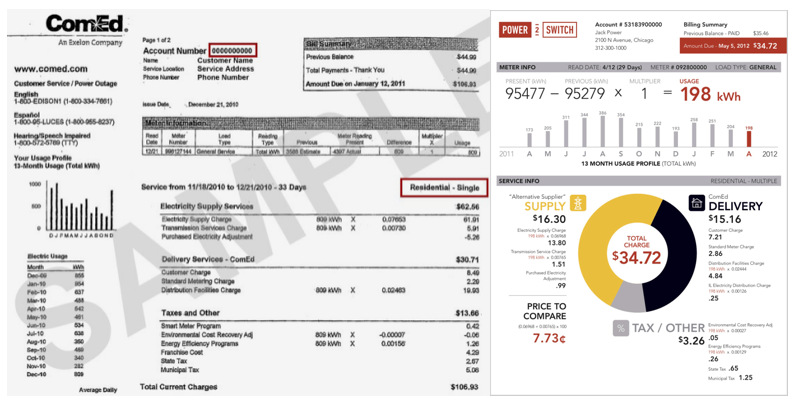Click the DELIVERY $15.16 amount
The height and width of the screenshot is (408, 801).
724,219
